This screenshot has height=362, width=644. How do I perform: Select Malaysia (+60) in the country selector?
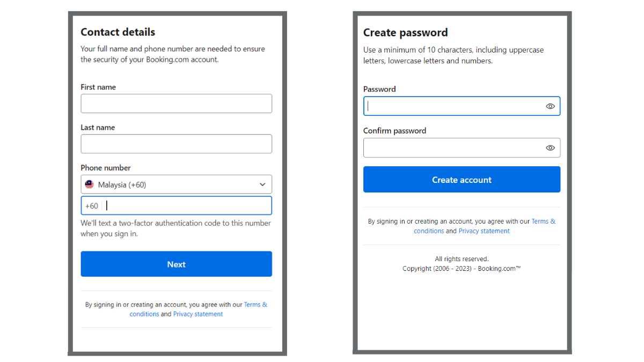[177, 184]
